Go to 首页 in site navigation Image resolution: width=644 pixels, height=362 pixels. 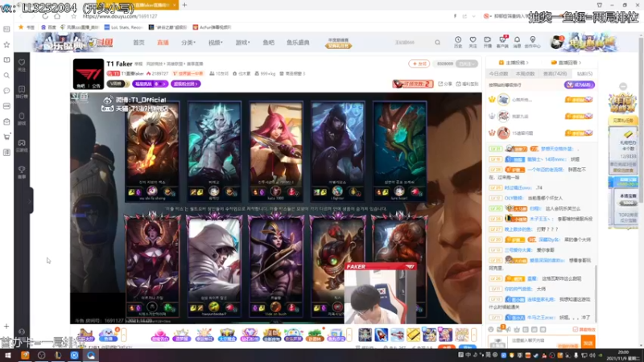pos(138,43)
